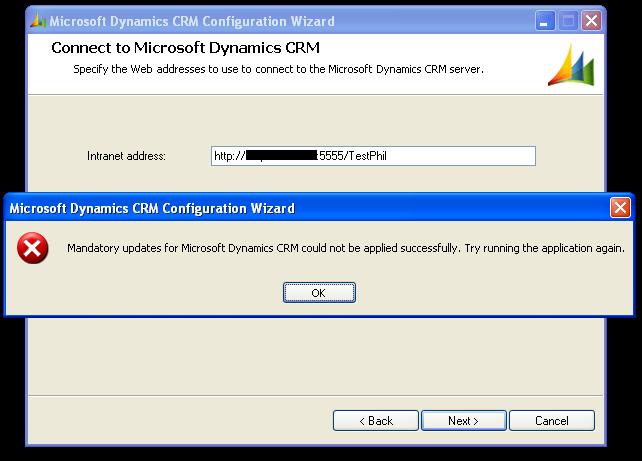Click the Back button in wizard
Image resolution: width=642 pixels, height=461 pixels.
tap(376, 420)
